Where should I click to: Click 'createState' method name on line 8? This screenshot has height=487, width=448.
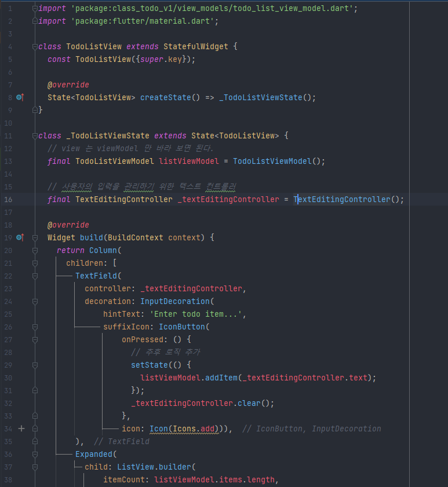165,97
